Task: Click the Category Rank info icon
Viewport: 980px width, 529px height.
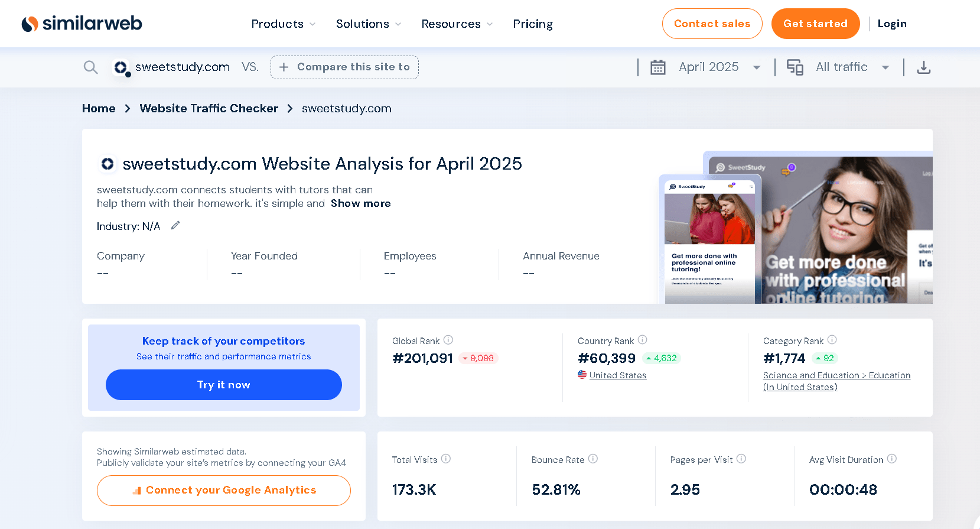Action: pos(832,340)
